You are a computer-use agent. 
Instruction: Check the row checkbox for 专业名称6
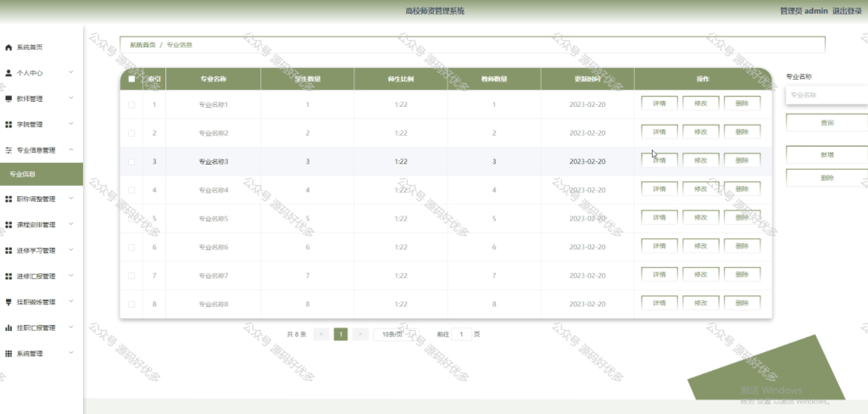(x=131, y=247)
